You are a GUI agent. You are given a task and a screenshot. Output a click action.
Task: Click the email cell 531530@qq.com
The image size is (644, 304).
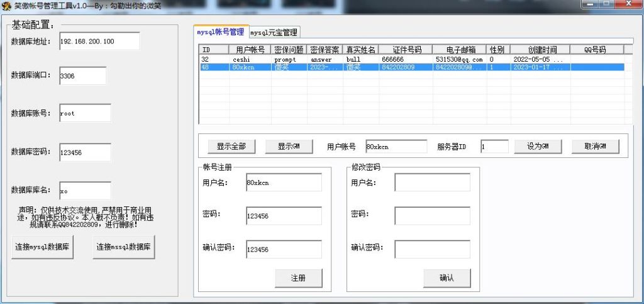coord(458,60)
